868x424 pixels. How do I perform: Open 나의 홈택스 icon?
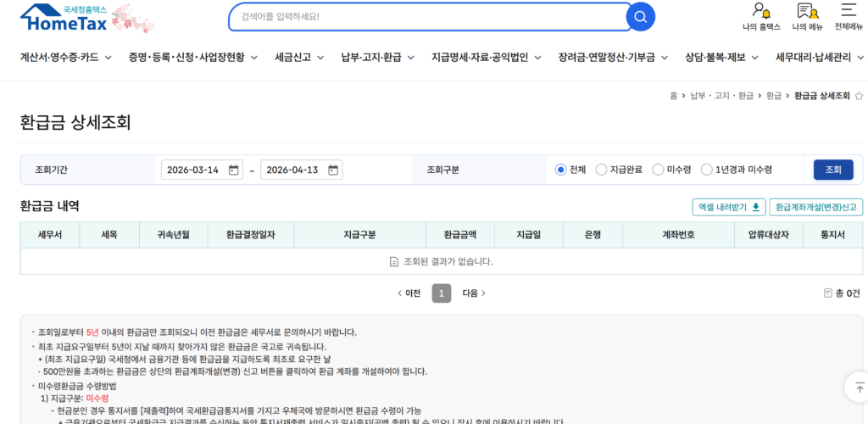[761, 17]
